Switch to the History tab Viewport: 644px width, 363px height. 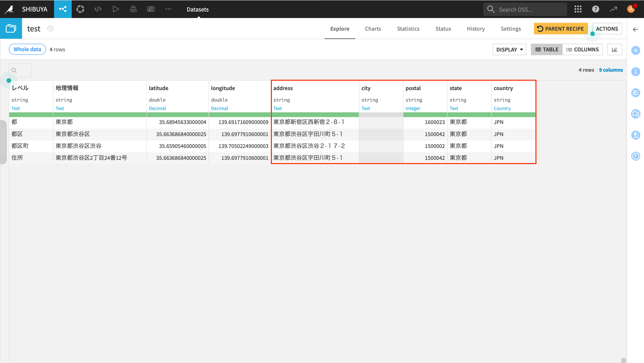(x=475, y=29)
